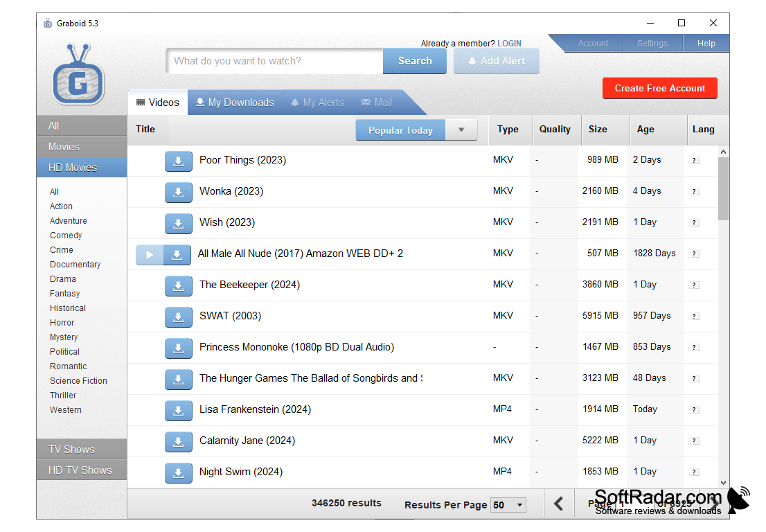The height and width of the screenshot is (532, 766).
Task: Select the Horror genre in the sidebar
Action: point(62,322)
